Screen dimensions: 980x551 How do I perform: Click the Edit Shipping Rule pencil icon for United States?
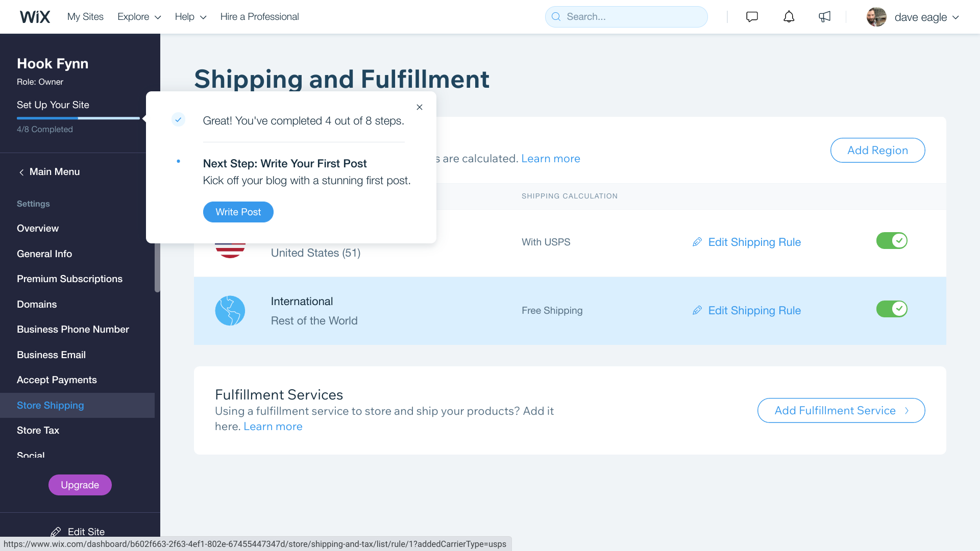(697, 241)
